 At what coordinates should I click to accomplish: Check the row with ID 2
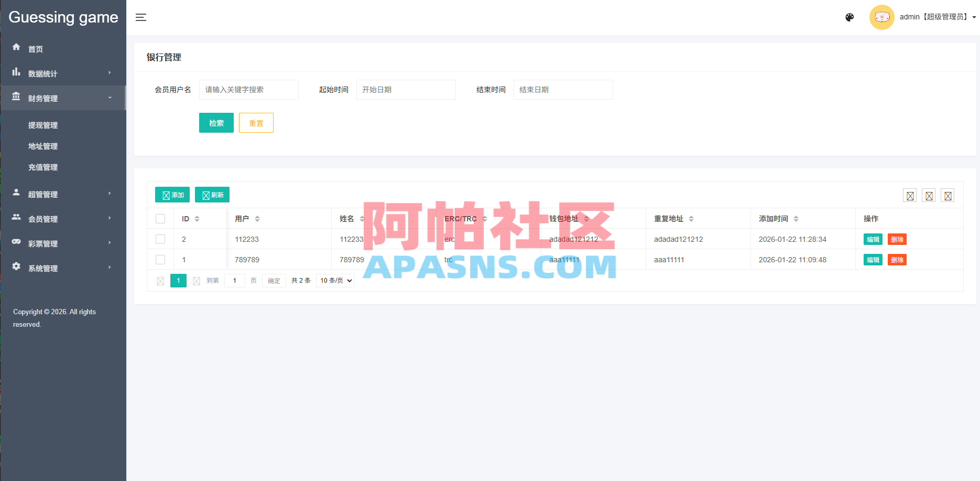160,239
